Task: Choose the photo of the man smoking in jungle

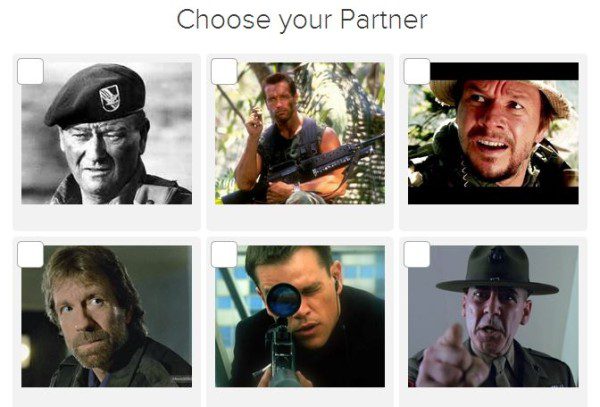Action: (x=300, y=133)
